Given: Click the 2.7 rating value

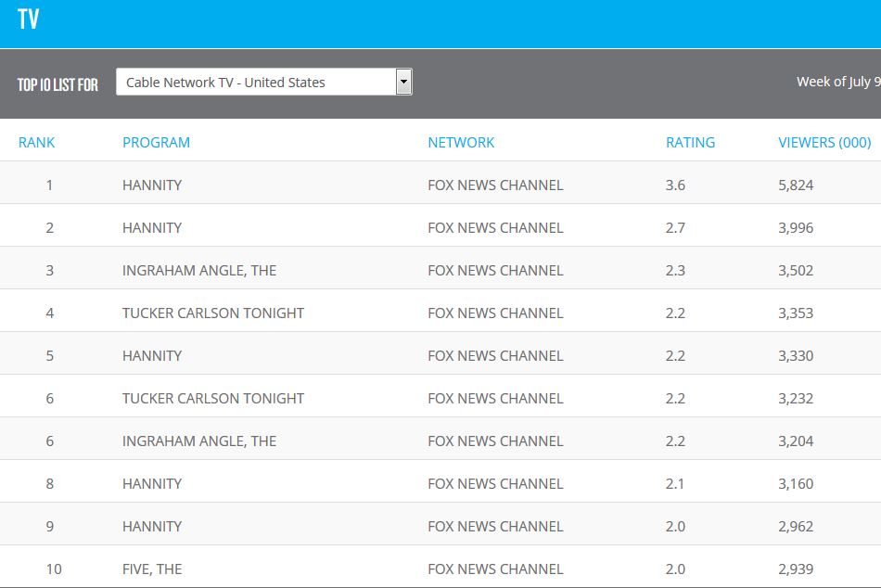Looking at the screenshot, I should click(x=675, y=227).
